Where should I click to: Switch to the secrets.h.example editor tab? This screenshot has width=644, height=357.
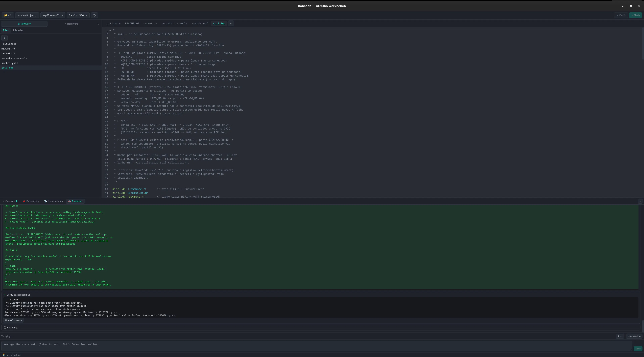coord(174,24)
